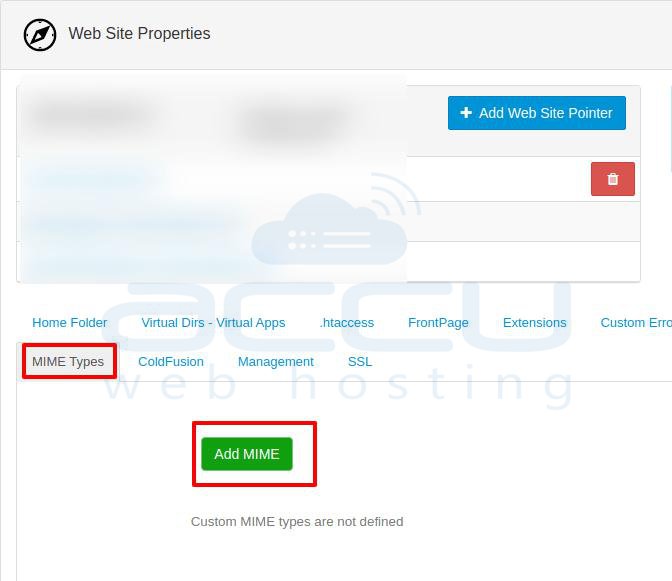
Task: Switch to the ColdFusion tab
Action: (170, 361)
